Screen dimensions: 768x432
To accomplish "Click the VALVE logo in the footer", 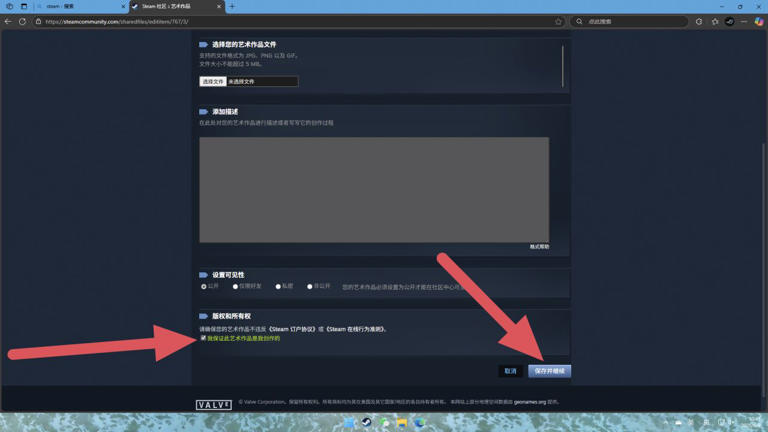I will coord(214,405).
